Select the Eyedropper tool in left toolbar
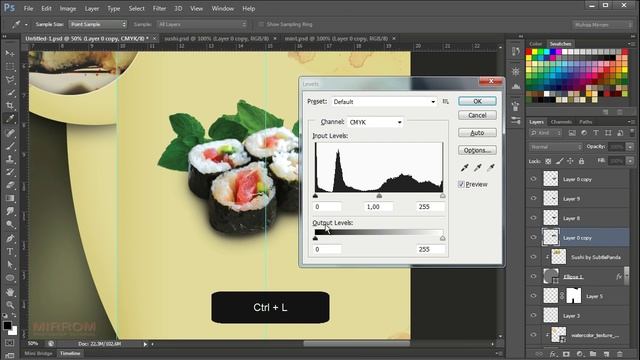This screenshot has width=640, height=360. (10, 119)
